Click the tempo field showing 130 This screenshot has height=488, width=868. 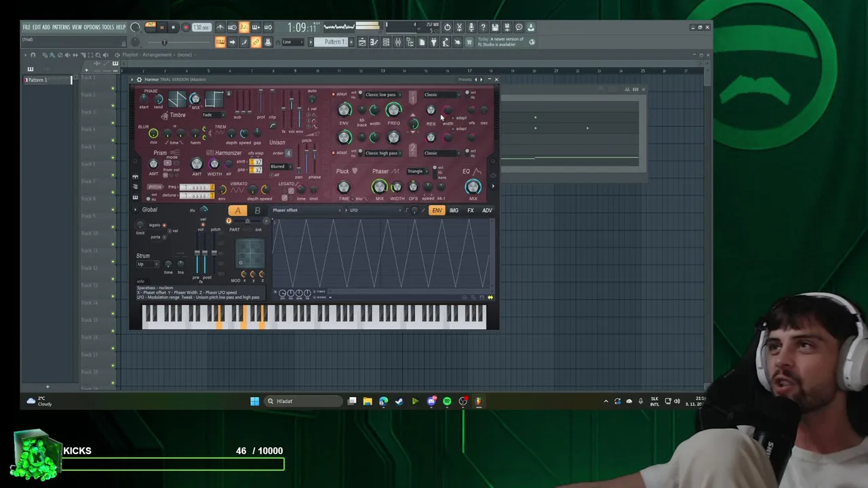point(201,28)
